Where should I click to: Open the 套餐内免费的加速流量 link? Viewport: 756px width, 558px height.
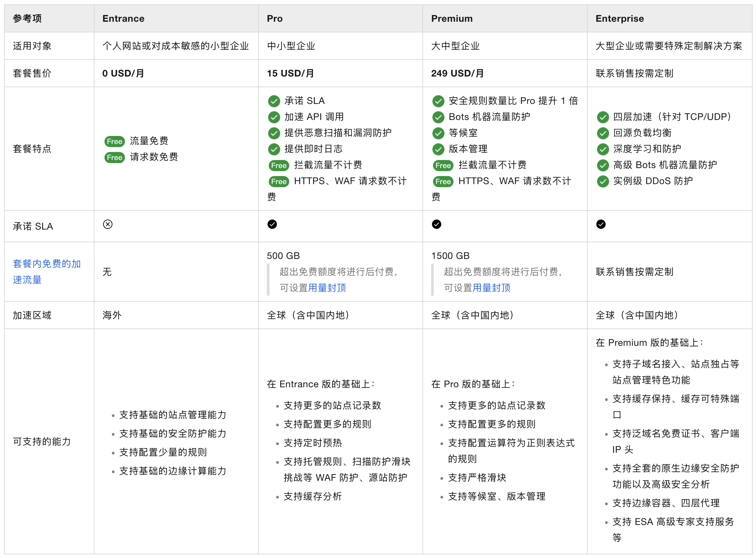(x=47, y=272)
